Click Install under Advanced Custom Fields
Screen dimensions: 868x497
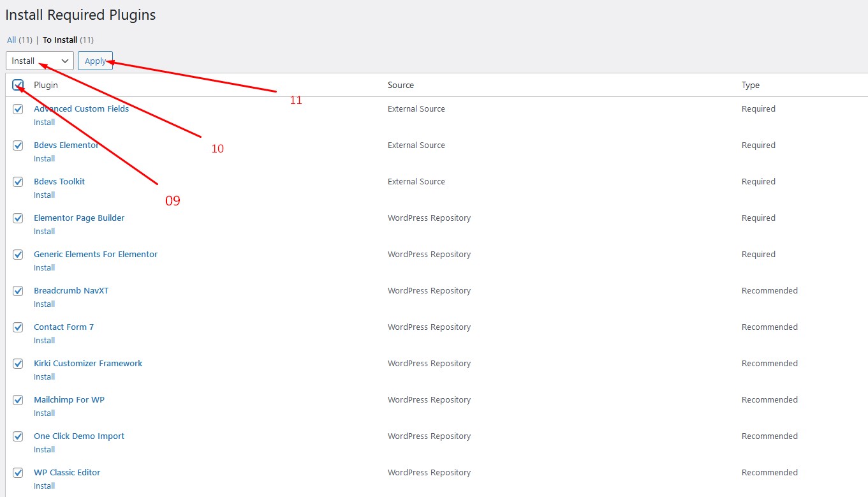click(x=45, y=122)
